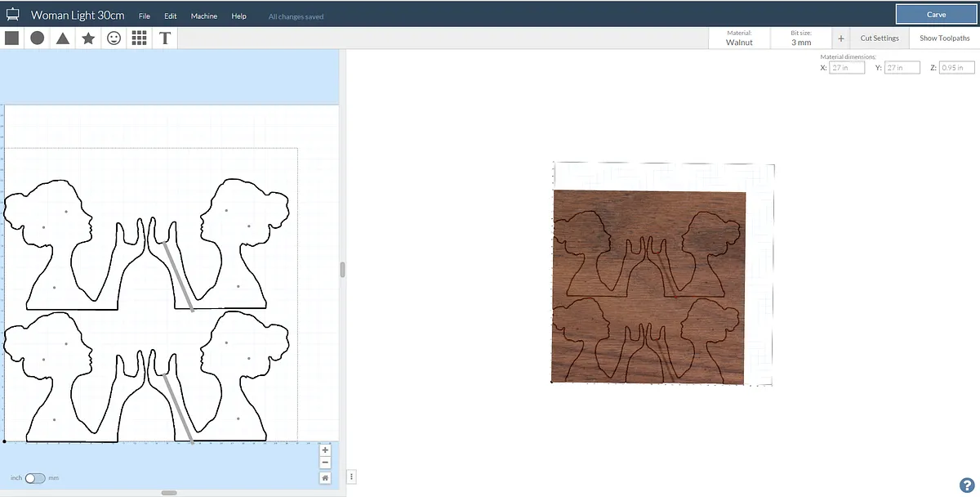Select the square shape tool
Screen dimensions: 980x497
(x=11, y=38)
